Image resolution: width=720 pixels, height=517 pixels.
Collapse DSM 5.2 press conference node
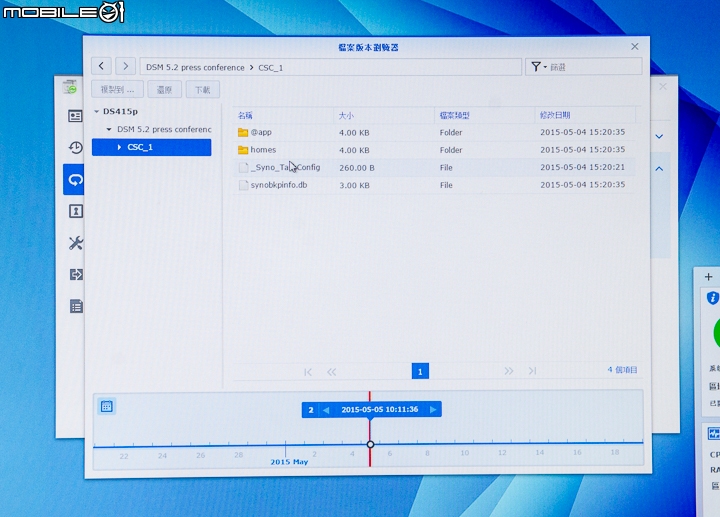pyautogui.click(x=109, y=129)
